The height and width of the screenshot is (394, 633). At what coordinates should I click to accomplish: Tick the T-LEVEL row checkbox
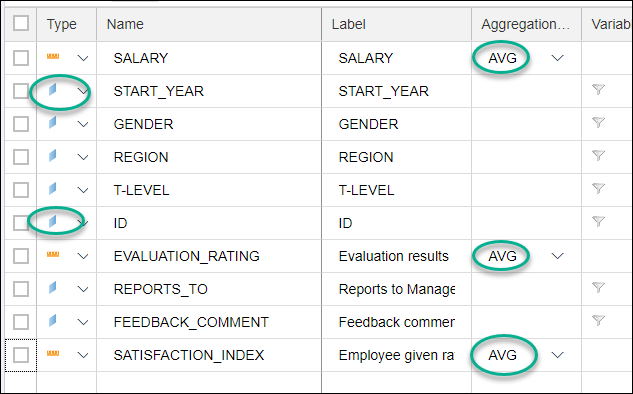coord(21,191)
